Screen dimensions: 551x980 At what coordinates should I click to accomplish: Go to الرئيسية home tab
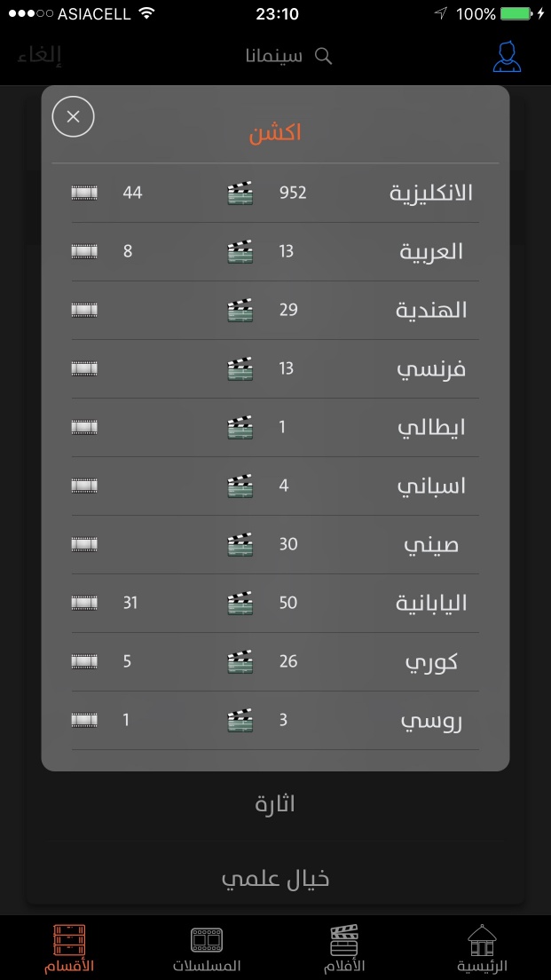483,949
